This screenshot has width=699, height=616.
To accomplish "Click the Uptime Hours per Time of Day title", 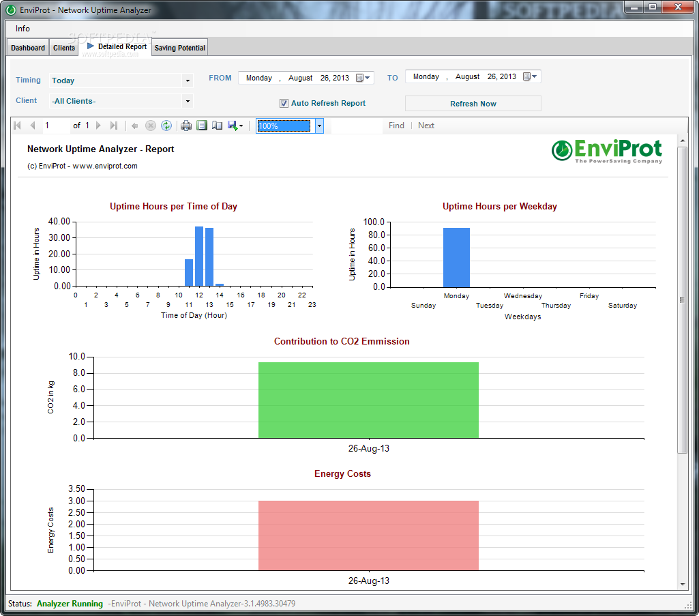I will pyautogui.click(x=173, y=207).
